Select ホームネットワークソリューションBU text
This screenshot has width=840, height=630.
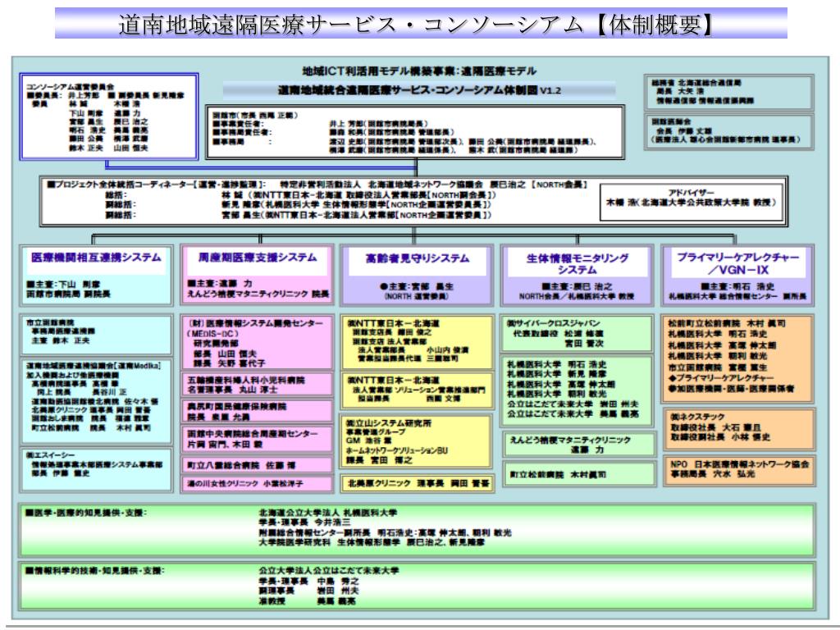click(x=397, y=450)
